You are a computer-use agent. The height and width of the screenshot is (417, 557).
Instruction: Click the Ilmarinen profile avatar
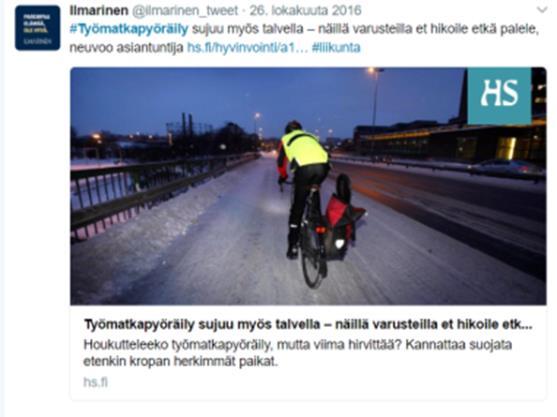(x=38, y=28)
